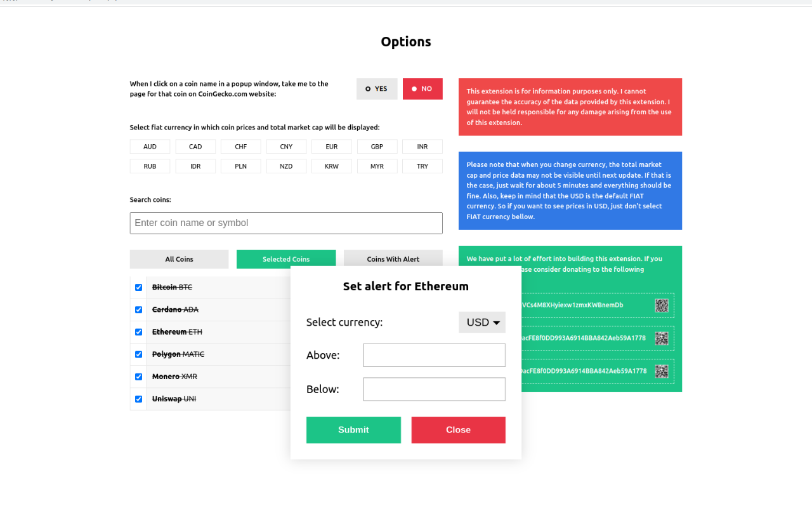Click QR code icon beside address ending 1778 in middle row

(x=662, y=338)
